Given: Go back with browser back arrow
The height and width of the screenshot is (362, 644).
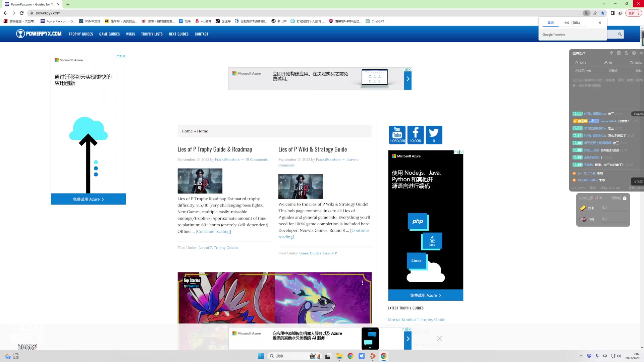Looking at the screenshot, I should [5, 13].
